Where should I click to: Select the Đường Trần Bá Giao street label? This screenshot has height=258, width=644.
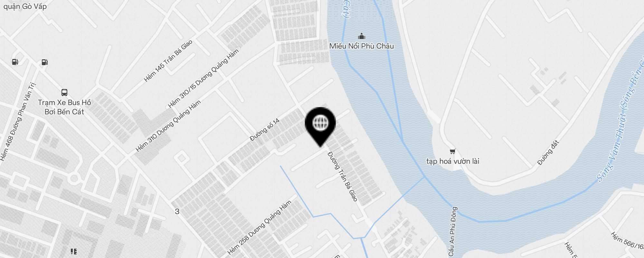343,176
